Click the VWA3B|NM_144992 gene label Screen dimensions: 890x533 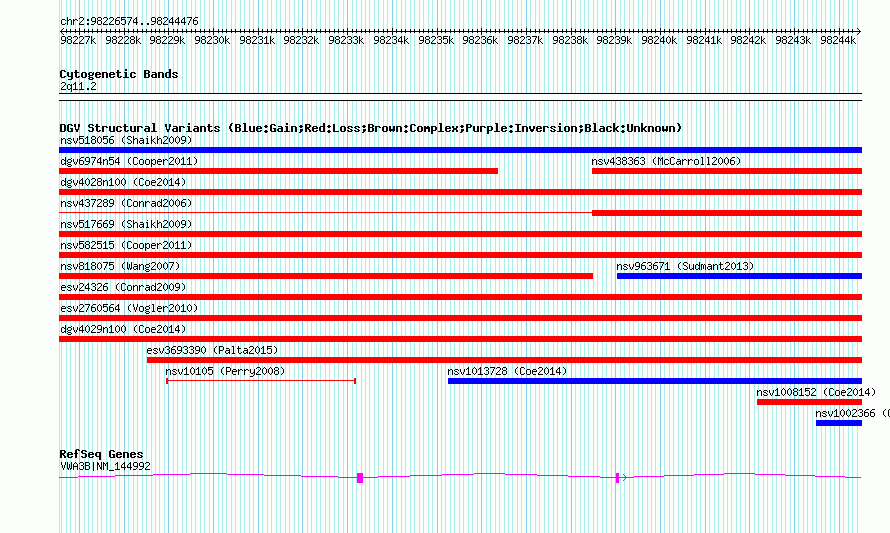click(x=105, y=466)
